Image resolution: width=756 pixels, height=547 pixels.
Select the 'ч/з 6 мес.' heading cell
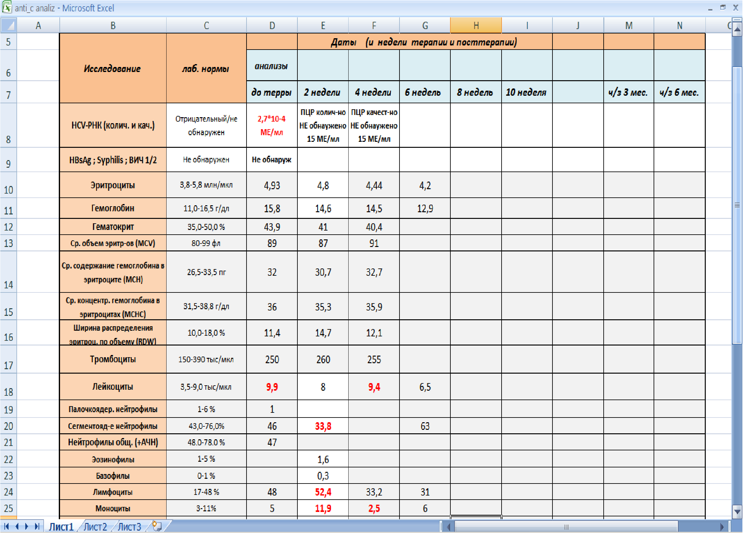(680, 92)
